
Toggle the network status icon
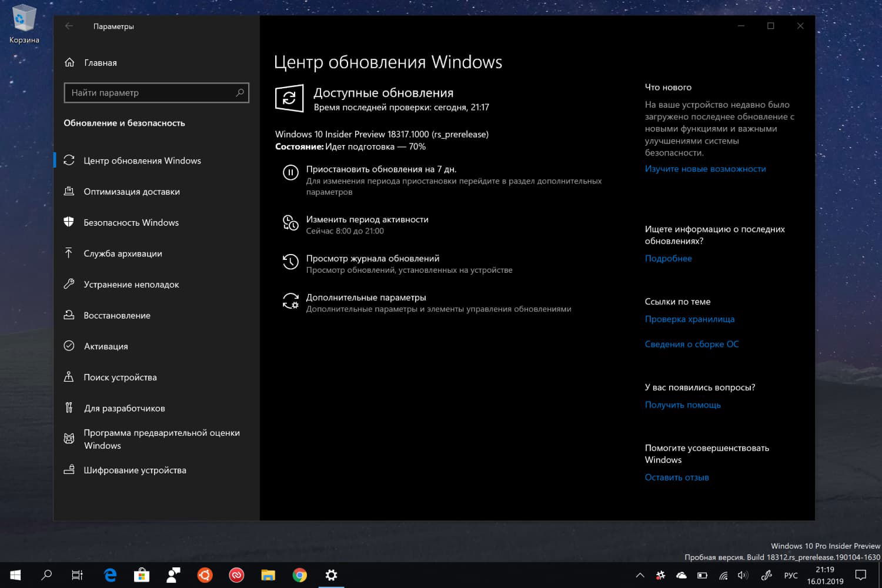click(x=723, y=574)
